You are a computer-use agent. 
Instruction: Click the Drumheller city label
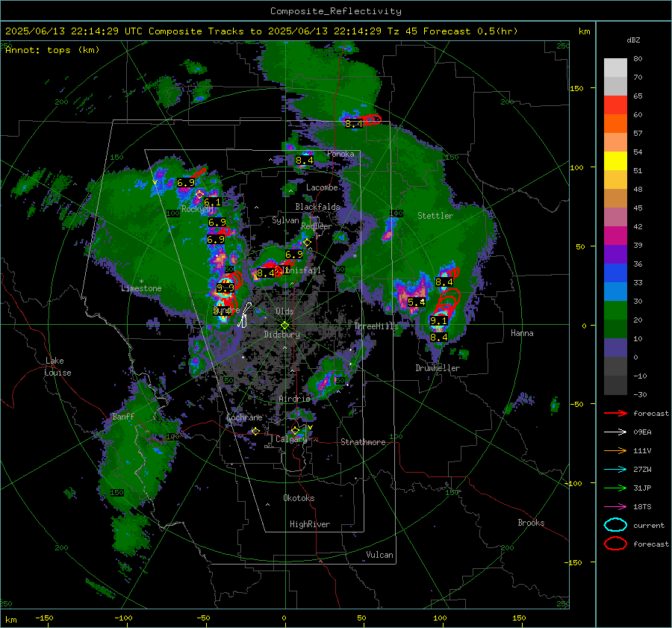(438, 368)
